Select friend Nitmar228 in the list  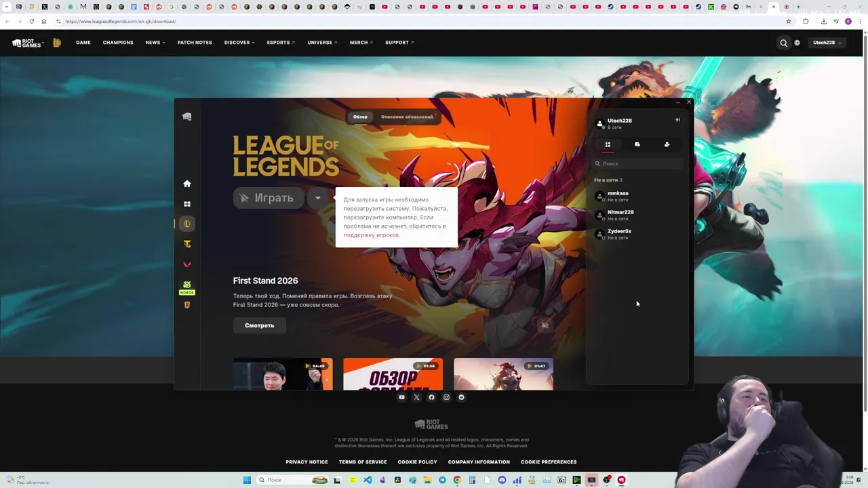[637, 215]
